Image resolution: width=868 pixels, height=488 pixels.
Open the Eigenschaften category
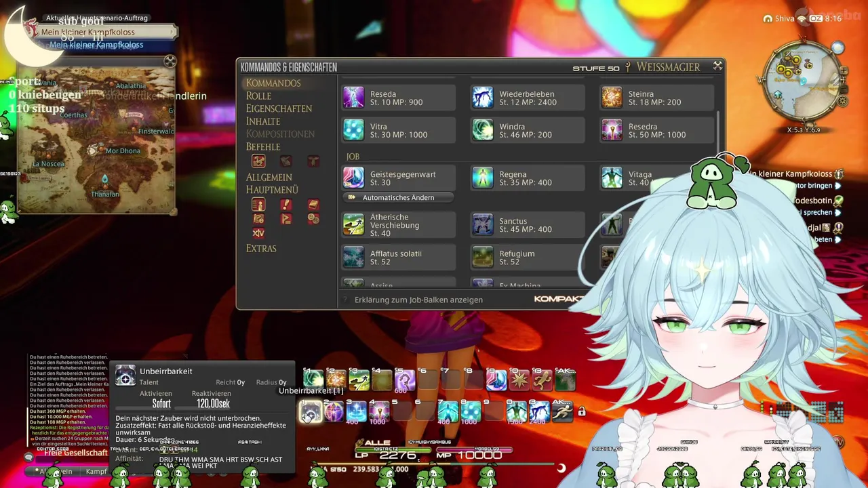279,108
